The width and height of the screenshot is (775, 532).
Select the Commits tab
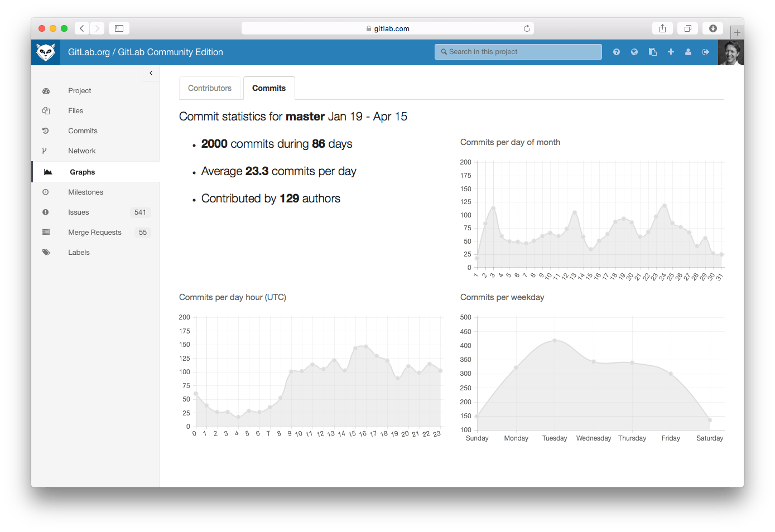coord(269,88)
